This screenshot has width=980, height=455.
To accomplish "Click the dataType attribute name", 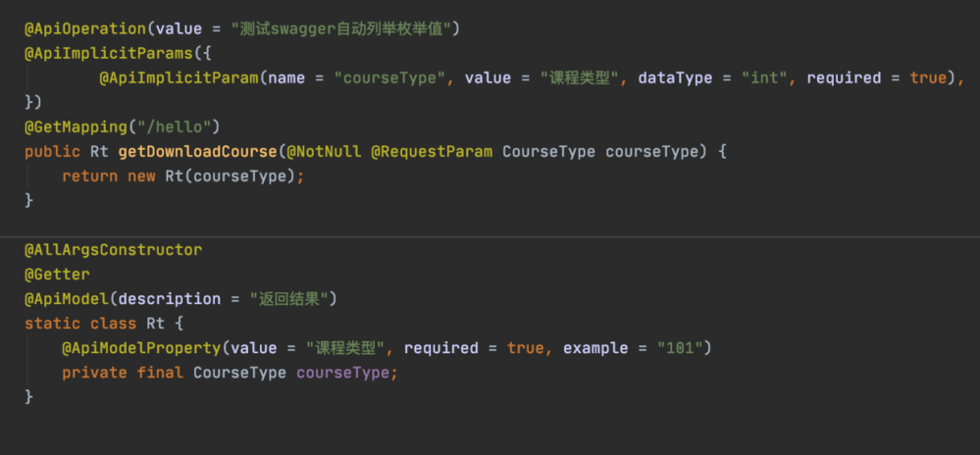I will 675,77.
